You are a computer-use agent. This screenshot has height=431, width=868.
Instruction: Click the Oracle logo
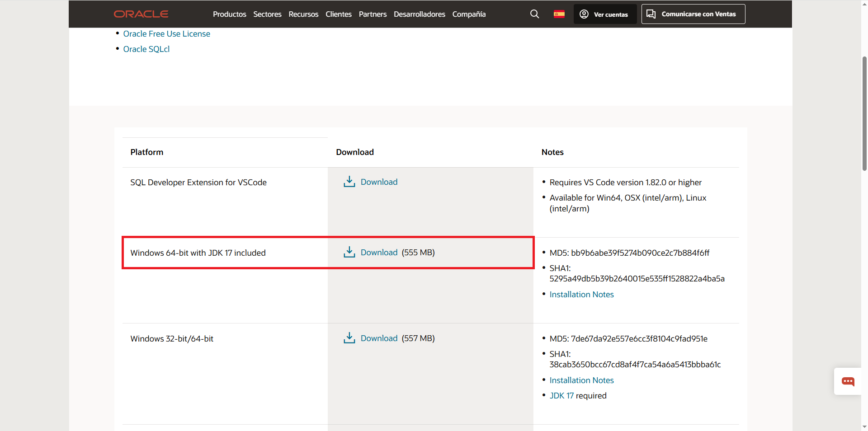[141, 14]
